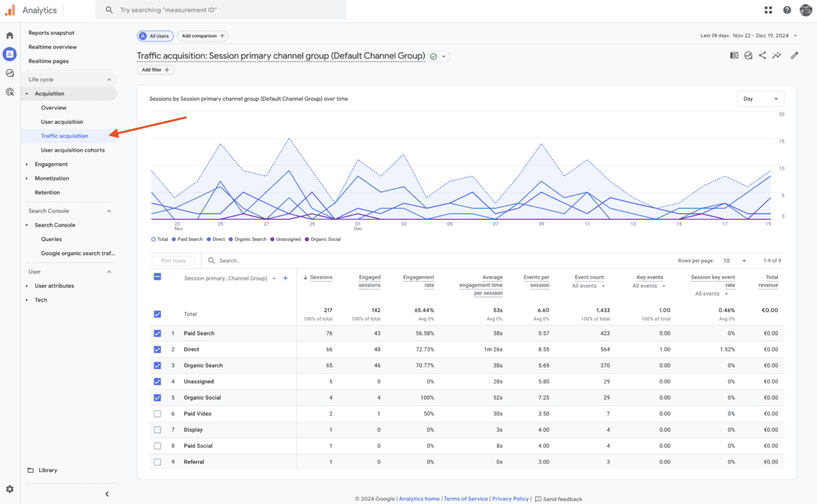Click the Share this report icon
This screenshot has height=504, width=817.
762,56
